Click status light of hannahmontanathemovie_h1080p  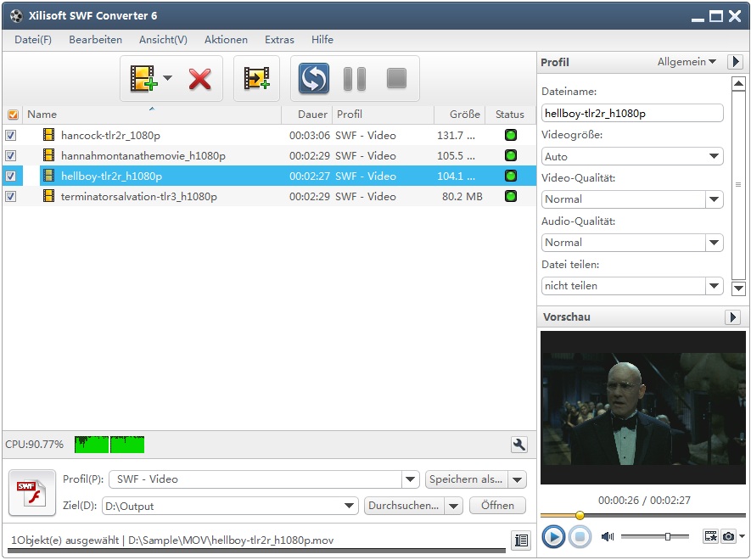[511, 155]
